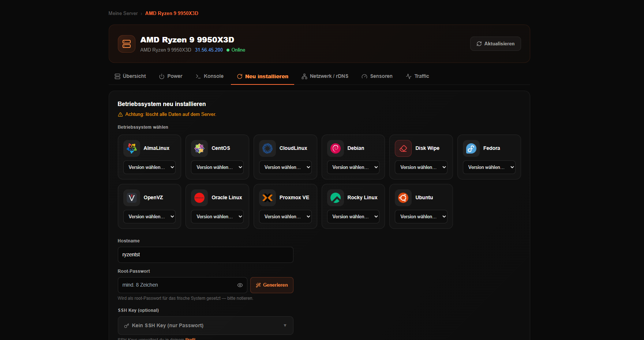Open the Konsole tab

(210, 76)
